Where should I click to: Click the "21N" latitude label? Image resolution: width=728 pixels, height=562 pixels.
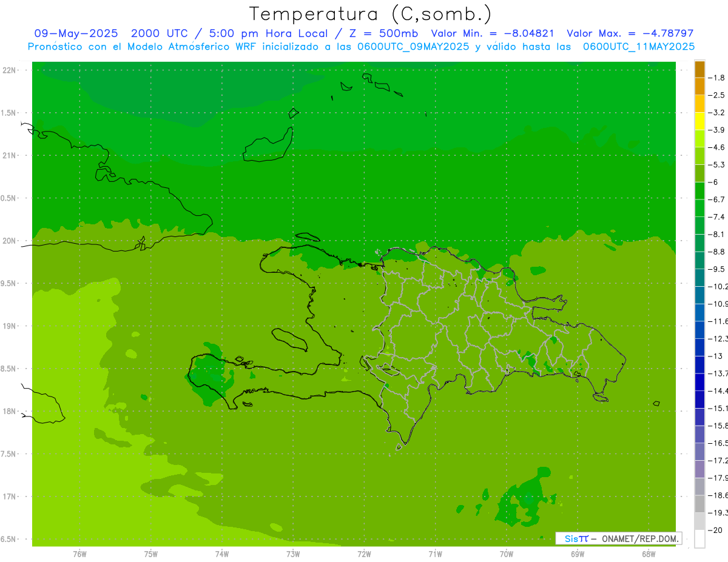point(9,155)
